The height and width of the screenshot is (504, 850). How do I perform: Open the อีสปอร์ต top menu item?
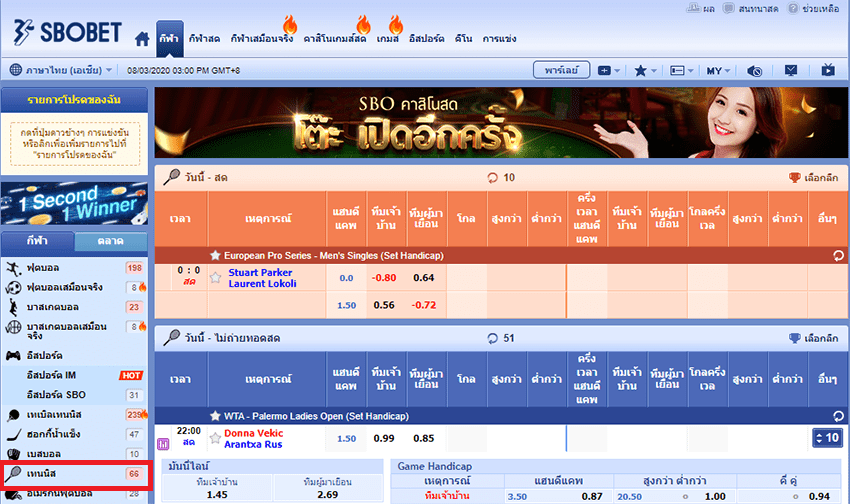(427, 38)
